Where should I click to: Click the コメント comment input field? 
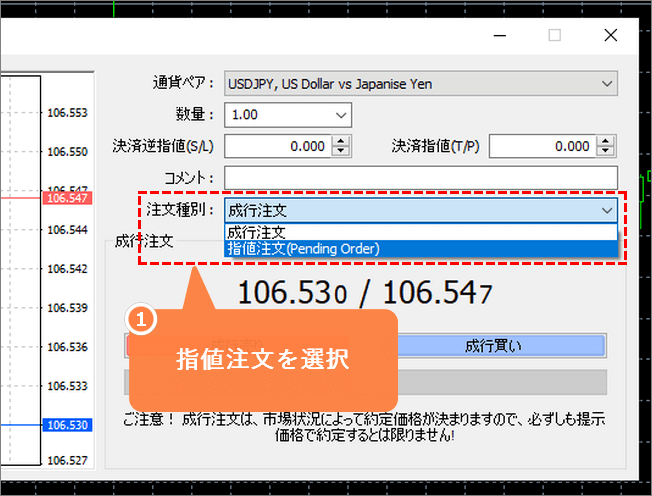click(420, 178)
